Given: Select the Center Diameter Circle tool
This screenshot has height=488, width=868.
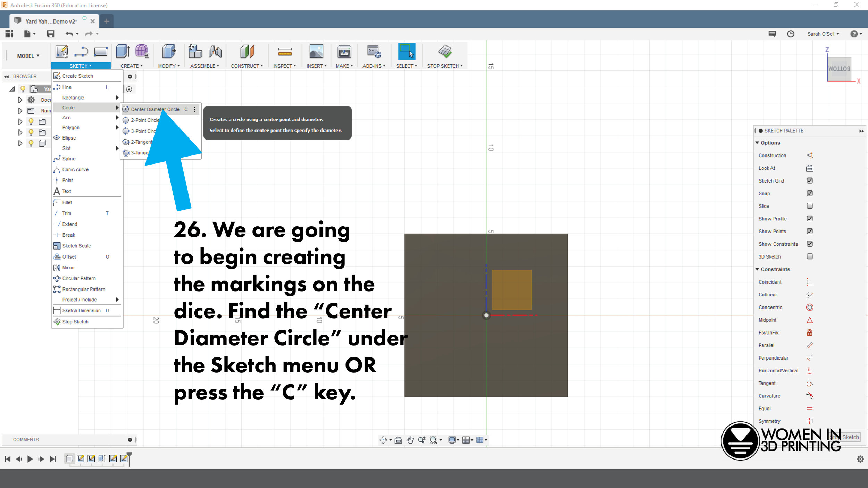Looking at the screenshot, I should [x=155, y=109].
